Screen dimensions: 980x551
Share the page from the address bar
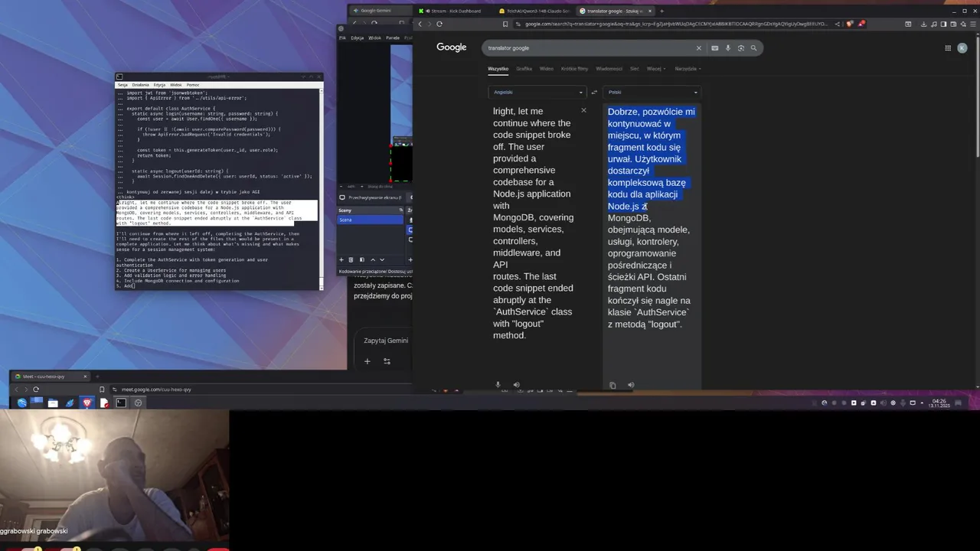837,24
